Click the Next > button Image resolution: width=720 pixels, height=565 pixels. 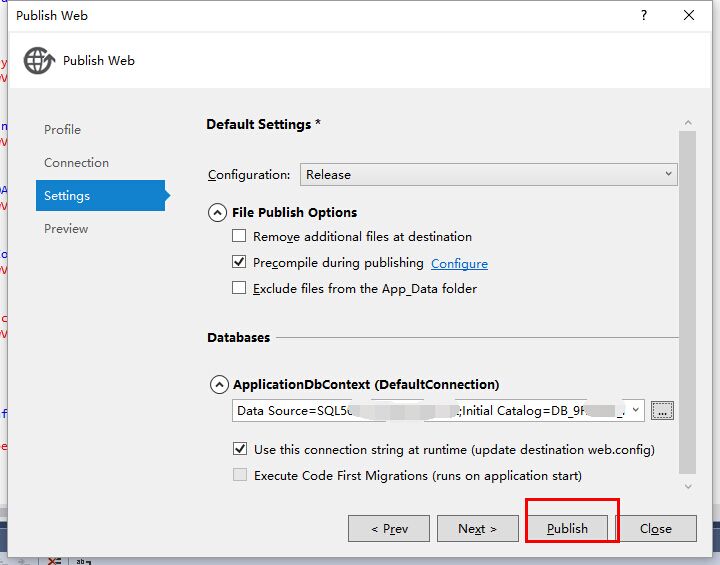pyautogui.click(x=477, y=529)
